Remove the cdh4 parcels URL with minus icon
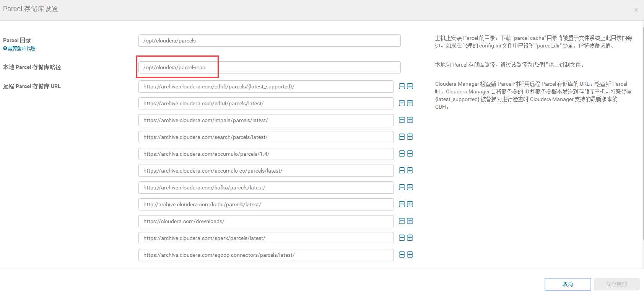Image resolution: width=644 pixels, height=292 pixels. click(402, 103)
